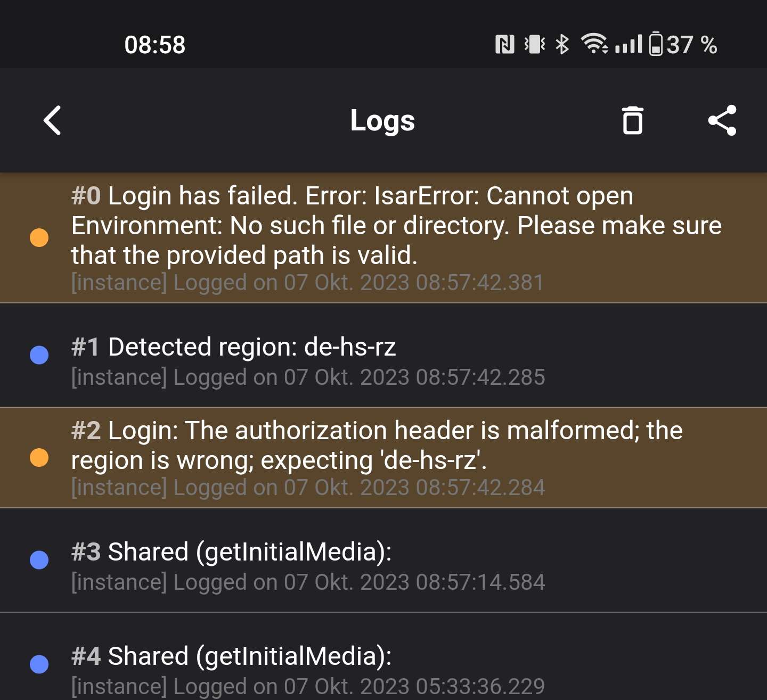Tap the vibrate mode status icon
The height and width of the screenshot is (700, 767).
pyautogui.click(x=534, y=44)
